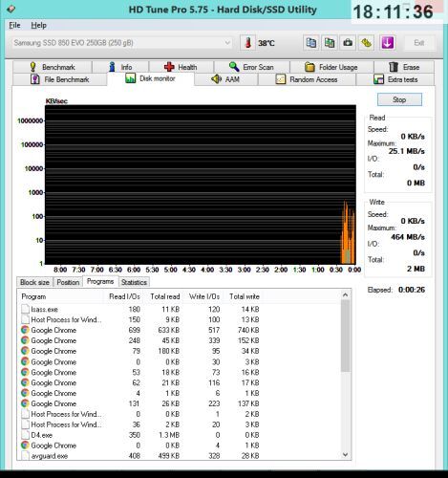This screenshot has height=478, width=448.
Task: Click the 25.1 MB/s read maximum value
Action: tap(407, 151)
